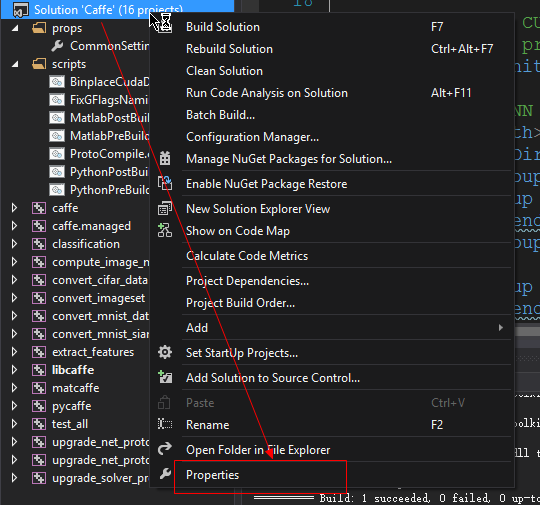Click the Show on Code Map icon
Screen dimensions: 540x505
click(x=165, y=230)
